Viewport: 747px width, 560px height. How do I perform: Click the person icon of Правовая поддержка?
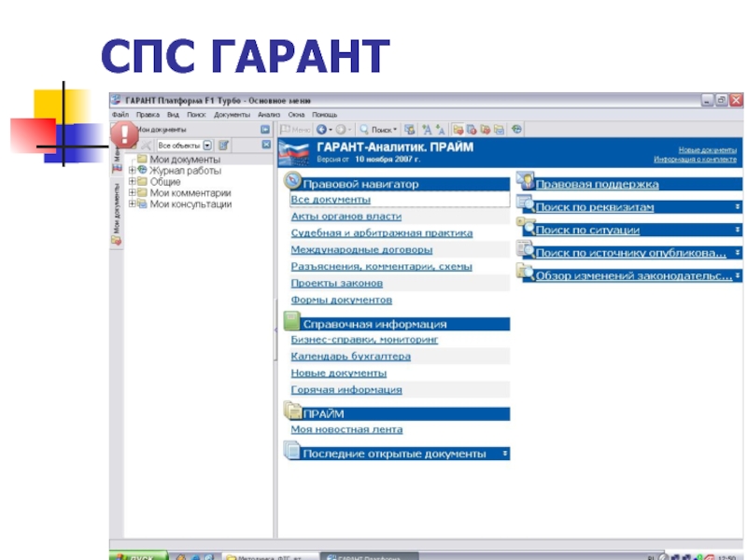[x=526, y=181]
